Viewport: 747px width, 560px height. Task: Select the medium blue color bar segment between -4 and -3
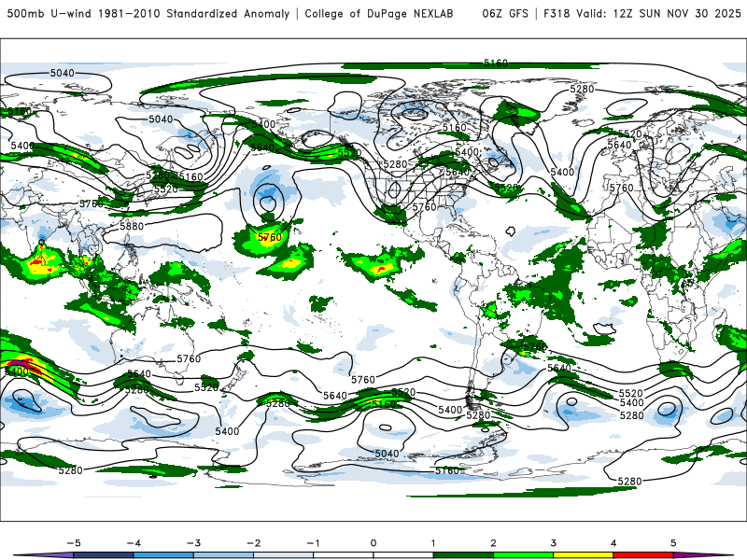tap(163, 555)
